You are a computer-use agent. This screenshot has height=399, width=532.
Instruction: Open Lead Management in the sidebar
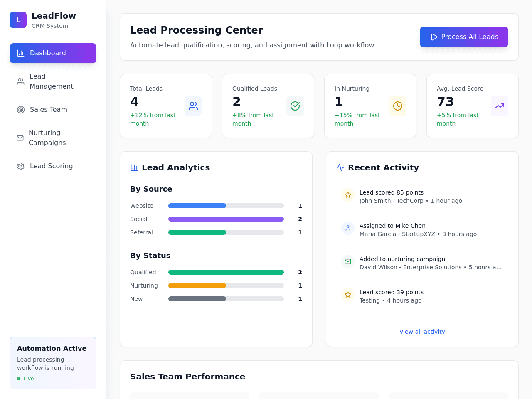coord(53,81)
